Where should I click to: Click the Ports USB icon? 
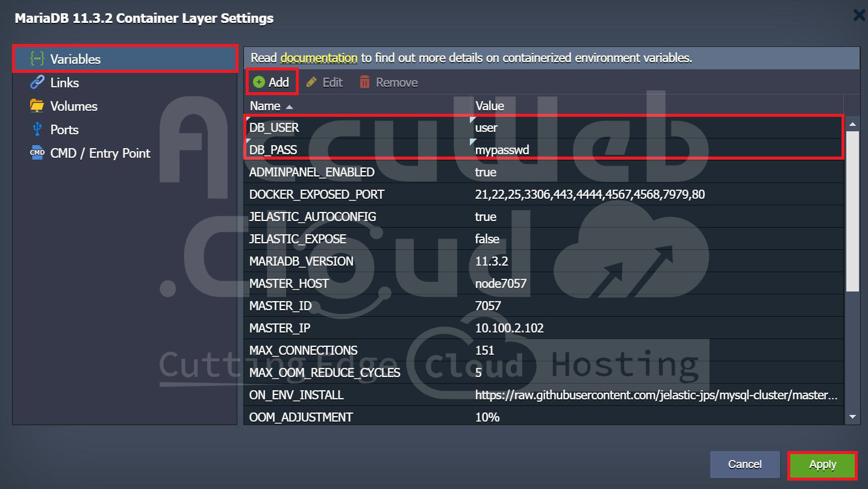[x=37, y=129]
